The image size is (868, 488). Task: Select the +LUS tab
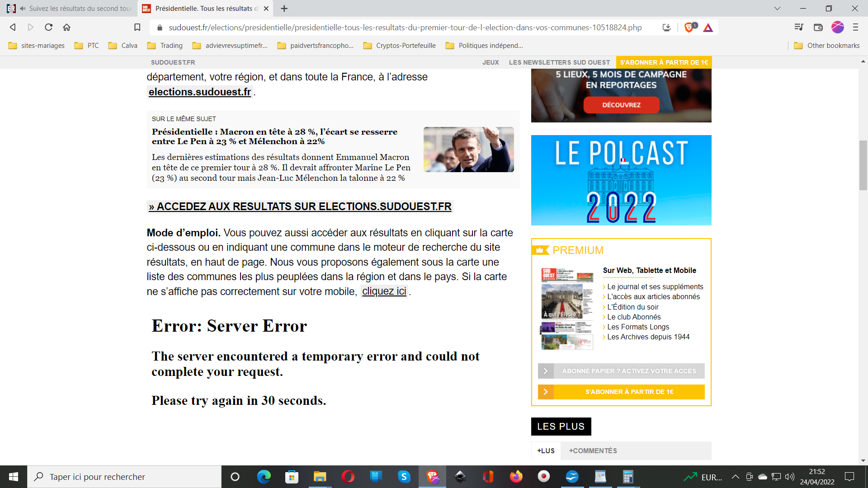click(x=546, y=451)
